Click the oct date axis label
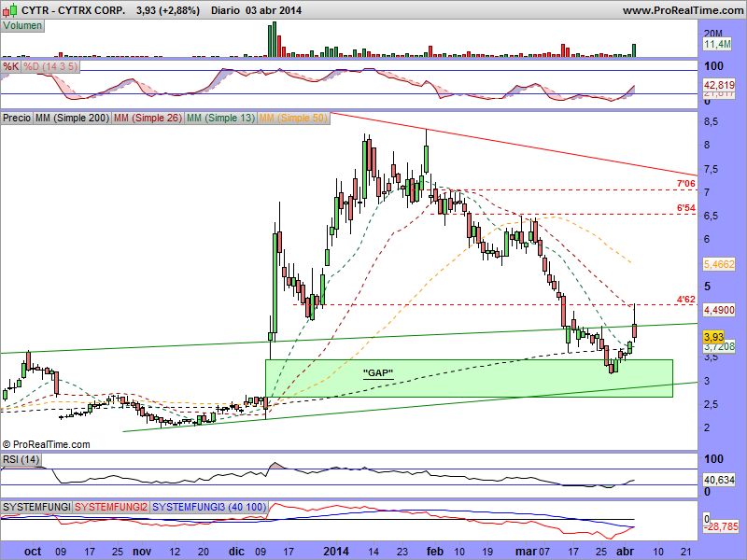 [33, 552]
